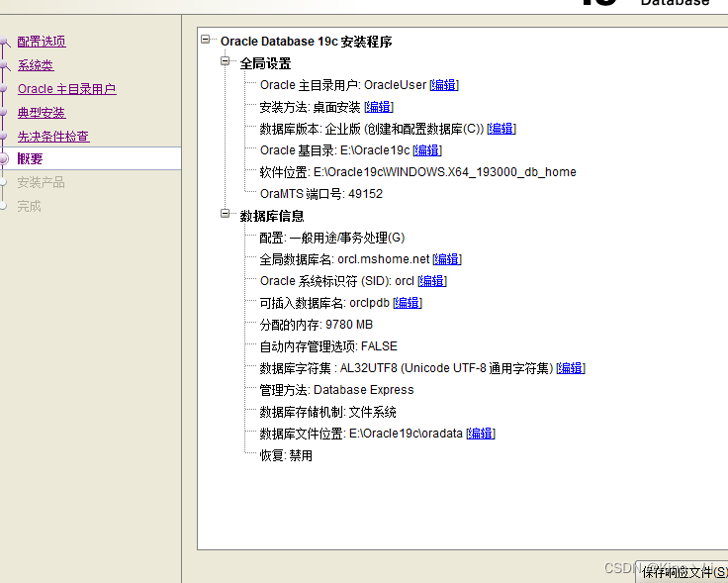Click the disabled 完成 step
This screenshot has width=728, height=583.
tap(30, 206)
